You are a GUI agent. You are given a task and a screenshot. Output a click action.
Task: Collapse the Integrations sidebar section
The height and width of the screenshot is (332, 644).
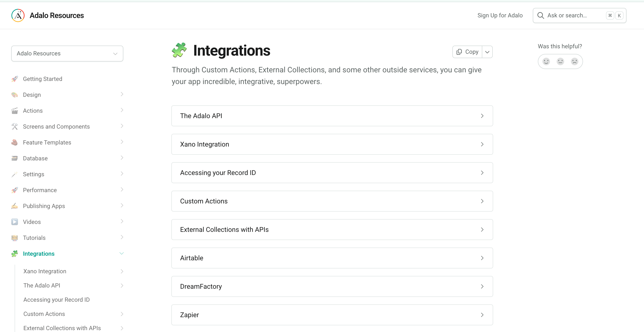click(x=122, y=253)
